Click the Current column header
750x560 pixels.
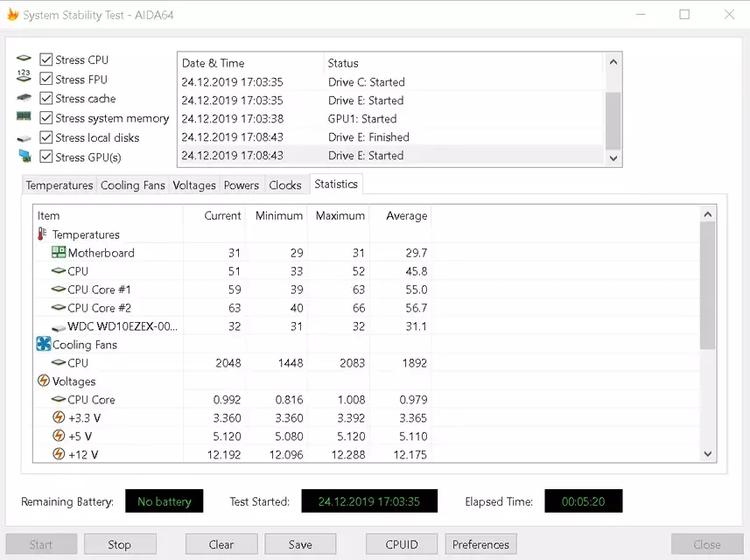tap(214, 215)
